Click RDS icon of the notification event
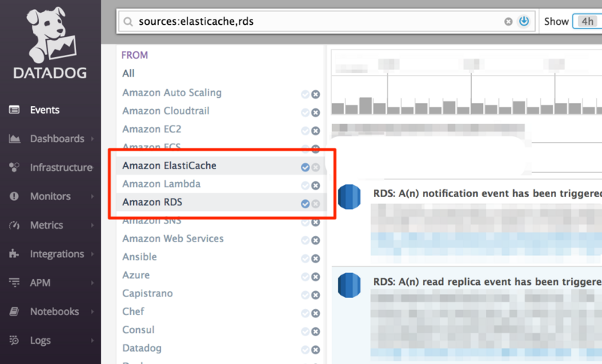Screen dimensions: 602x364 (349, 197)
